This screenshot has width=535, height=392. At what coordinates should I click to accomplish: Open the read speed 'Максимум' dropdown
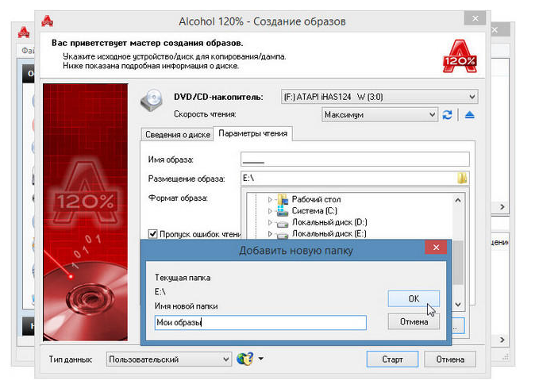432,114
